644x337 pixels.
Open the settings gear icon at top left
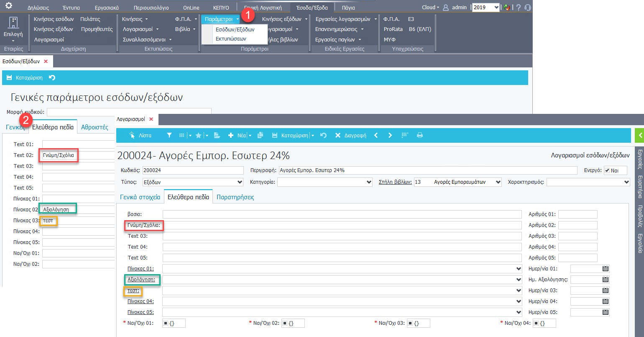pyautogui.click(x=8, y=6)
